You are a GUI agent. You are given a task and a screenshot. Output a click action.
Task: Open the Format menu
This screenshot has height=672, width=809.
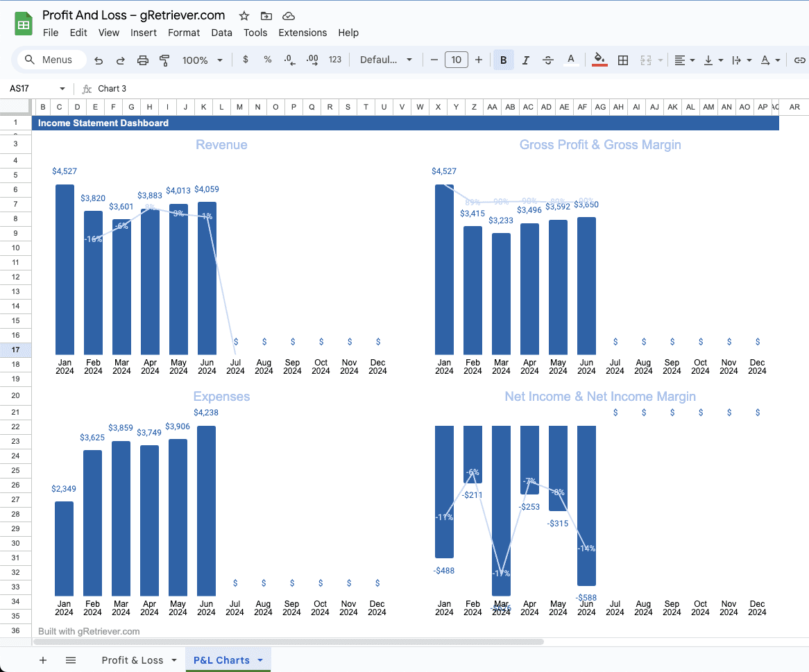coord(184,33)
